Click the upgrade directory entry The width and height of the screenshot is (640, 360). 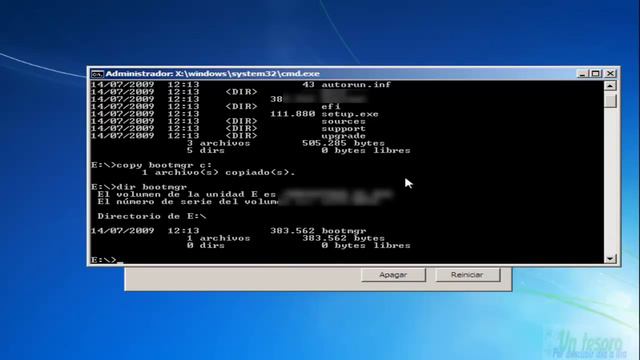343,136
